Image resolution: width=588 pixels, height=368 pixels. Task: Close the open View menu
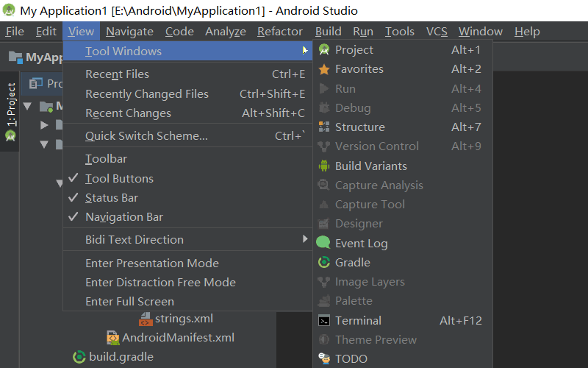[x=81, y=31]
